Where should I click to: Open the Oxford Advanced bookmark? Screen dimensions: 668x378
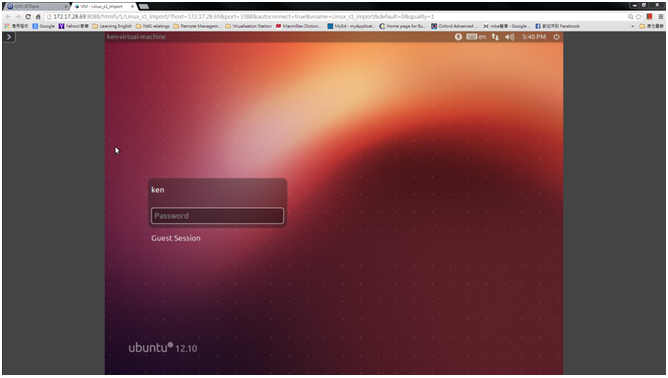tap(454, 26)
